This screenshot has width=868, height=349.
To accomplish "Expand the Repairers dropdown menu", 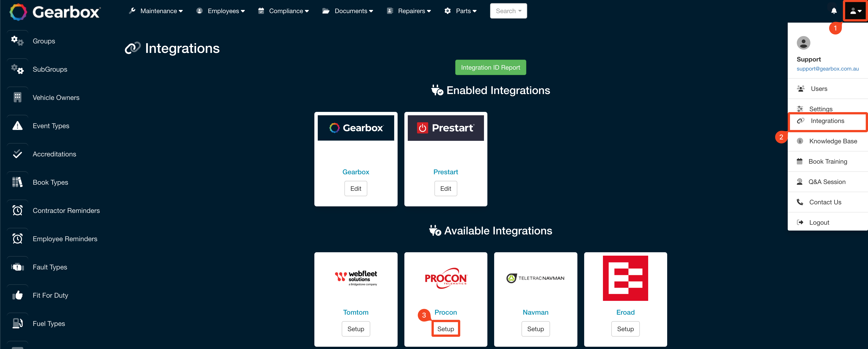I will coord(409,11).
